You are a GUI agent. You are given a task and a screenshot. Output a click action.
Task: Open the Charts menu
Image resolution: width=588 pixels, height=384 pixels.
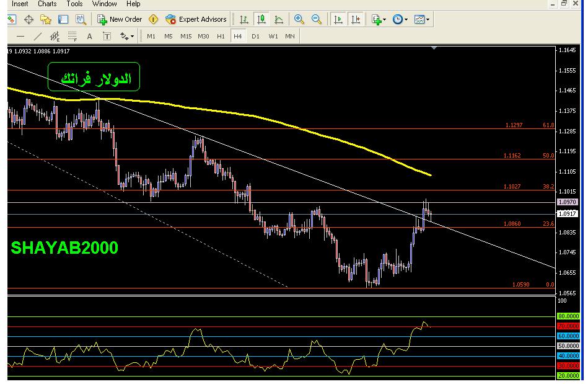click(47, 4)
